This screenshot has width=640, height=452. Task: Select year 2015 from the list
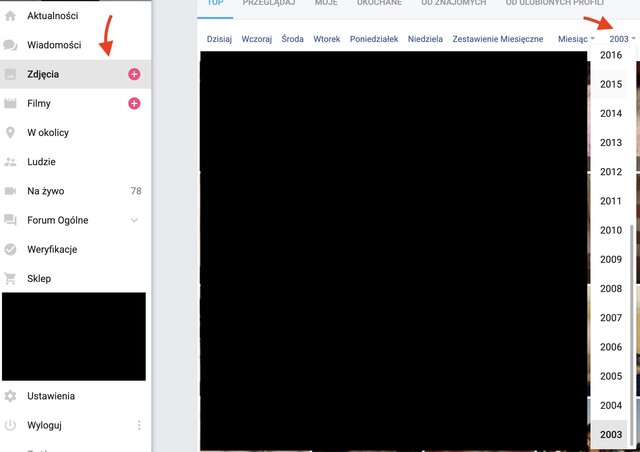(x=611, y=84)
